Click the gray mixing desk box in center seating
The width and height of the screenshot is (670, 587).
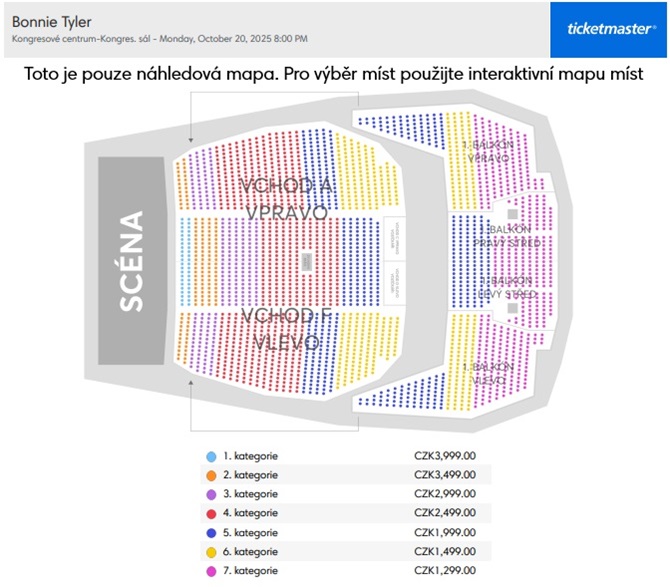coord(306,261)
